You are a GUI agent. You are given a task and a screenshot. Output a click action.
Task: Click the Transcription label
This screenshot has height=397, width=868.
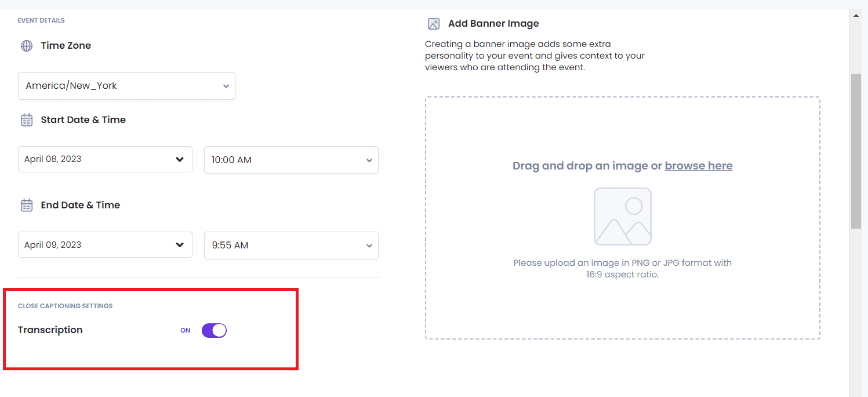point(50,330)
